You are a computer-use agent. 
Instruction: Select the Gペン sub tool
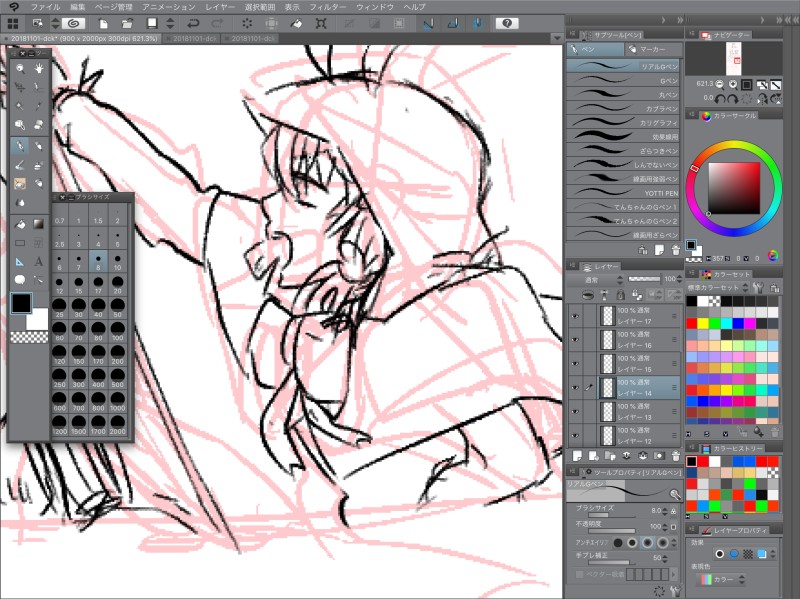623,81
